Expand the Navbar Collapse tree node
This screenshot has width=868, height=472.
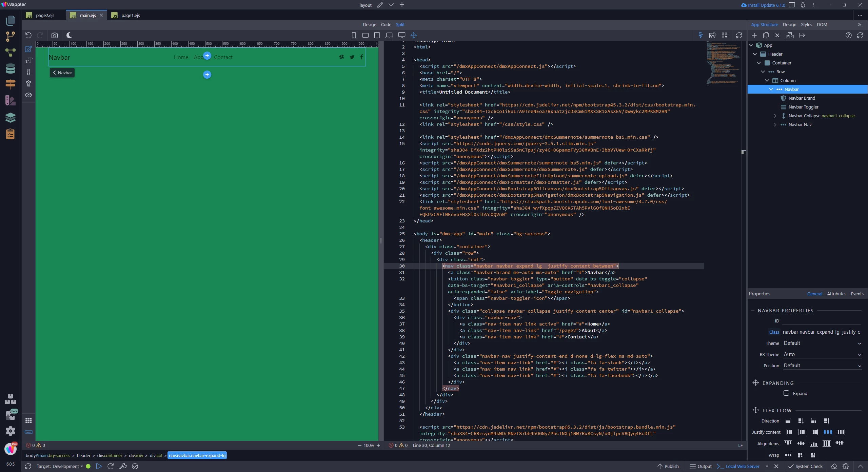[775, 116]
